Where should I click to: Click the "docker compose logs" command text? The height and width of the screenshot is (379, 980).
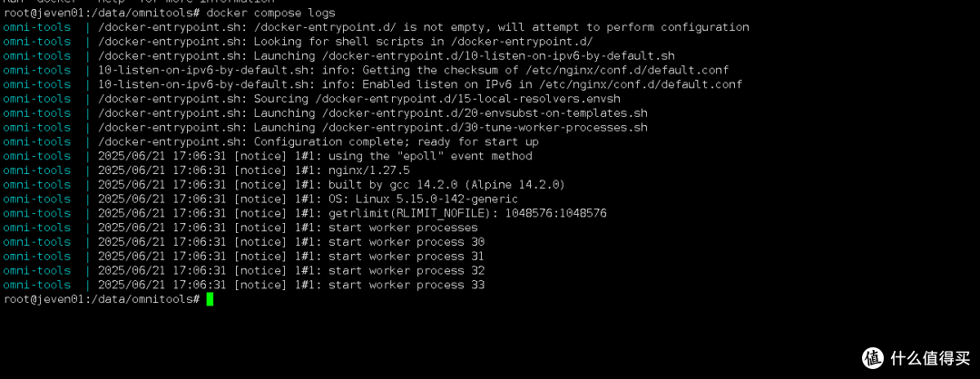(271, 13)
